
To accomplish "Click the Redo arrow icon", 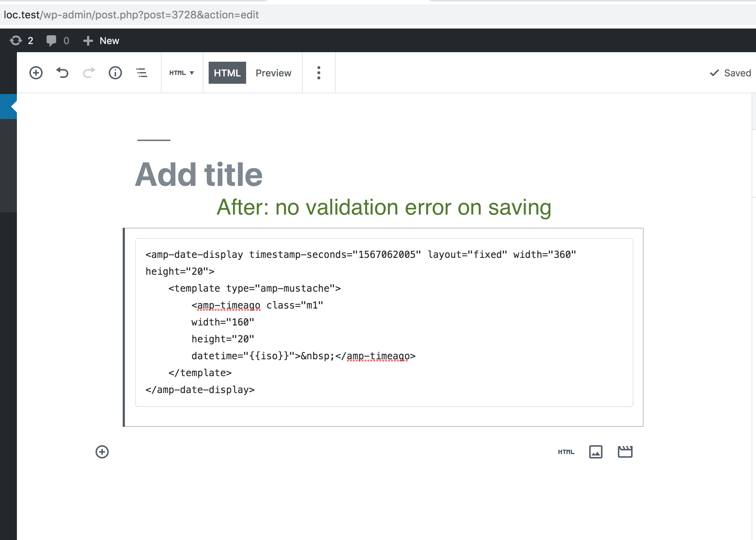I will pyautogui.click(x=89, y=73).
